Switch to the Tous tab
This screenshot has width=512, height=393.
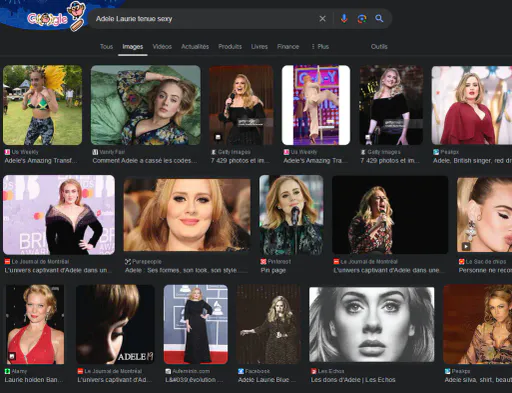106,47
